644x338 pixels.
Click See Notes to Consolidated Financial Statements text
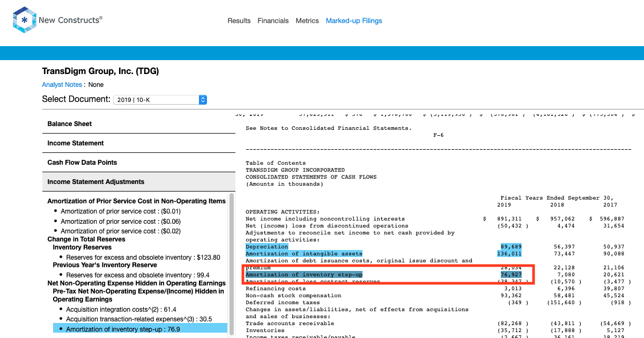[x=329, y=128]
